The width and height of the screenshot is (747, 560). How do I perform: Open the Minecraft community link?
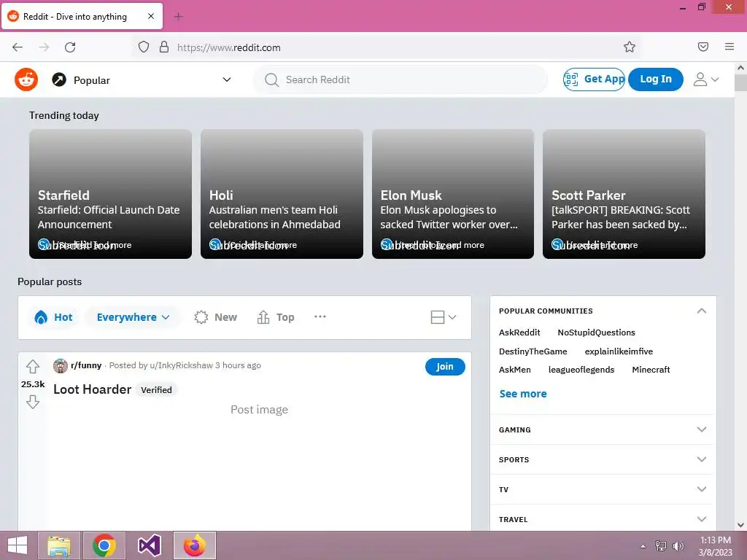[651, 370]
